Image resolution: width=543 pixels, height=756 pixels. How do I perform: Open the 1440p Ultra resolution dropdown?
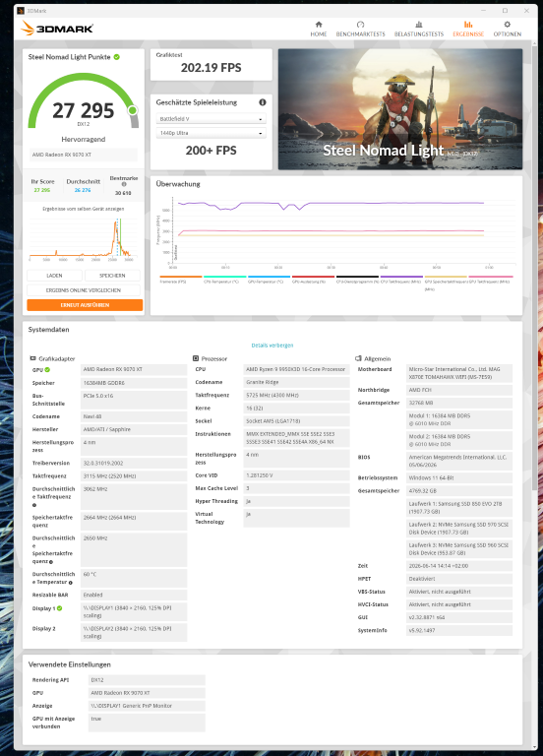click(211, 133)
